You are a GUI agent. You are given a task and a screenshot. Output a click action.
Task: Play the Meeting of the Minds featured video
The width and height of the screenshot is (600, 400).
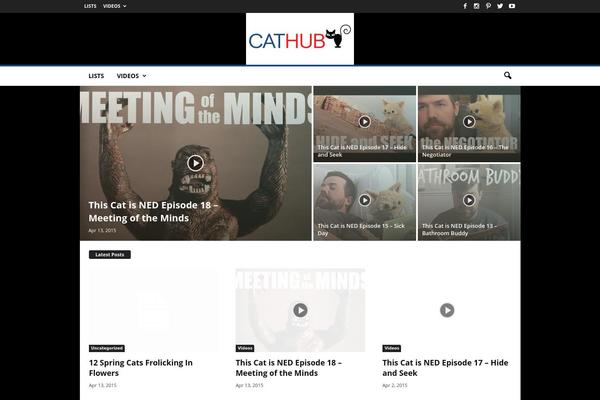[195, 163]
